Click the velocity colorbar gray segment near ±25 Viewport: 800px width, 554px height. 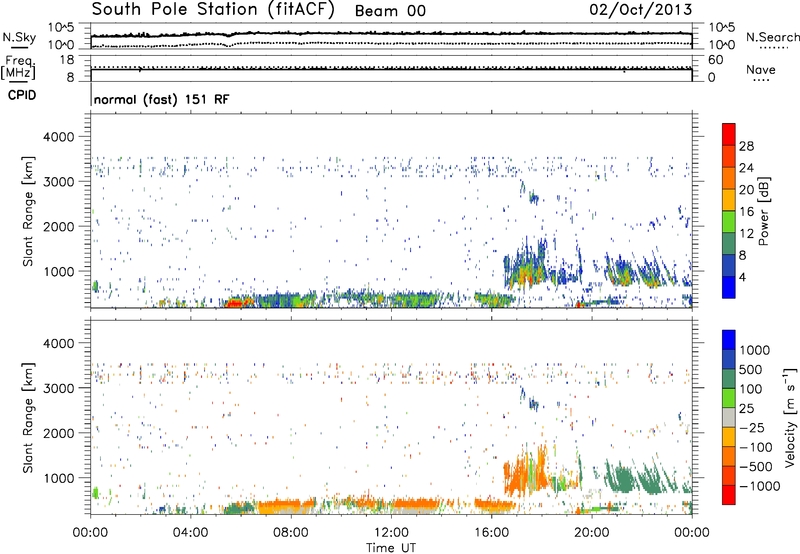coord(729,417)
